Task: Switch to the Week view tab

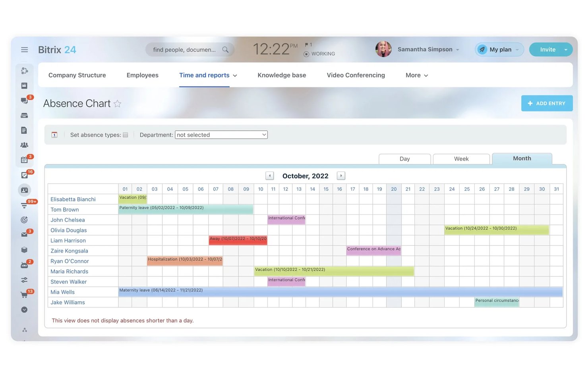Action: (x=461, y=159)
